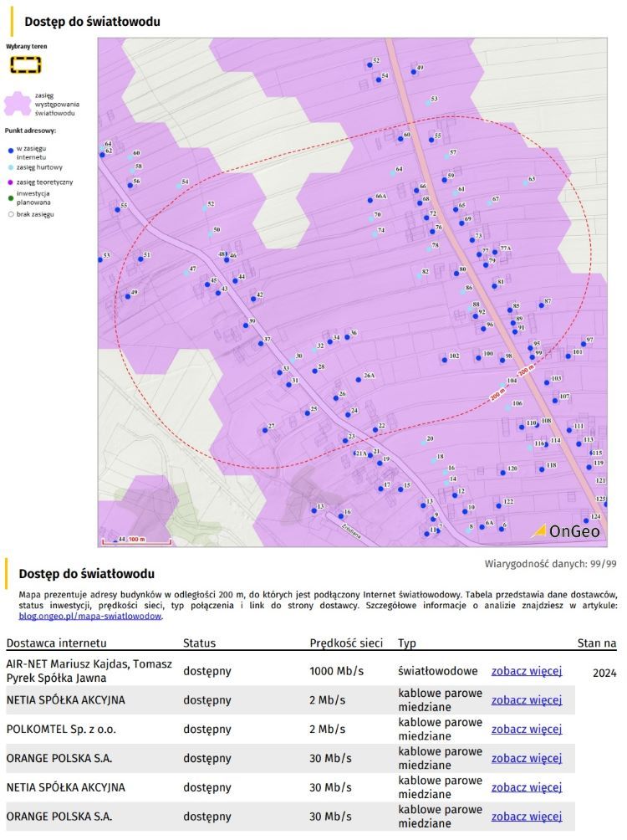Viewport: 627px width, 840px height.
Task: Click address point marker 66A on map
Action: click(x=370, y=200)
